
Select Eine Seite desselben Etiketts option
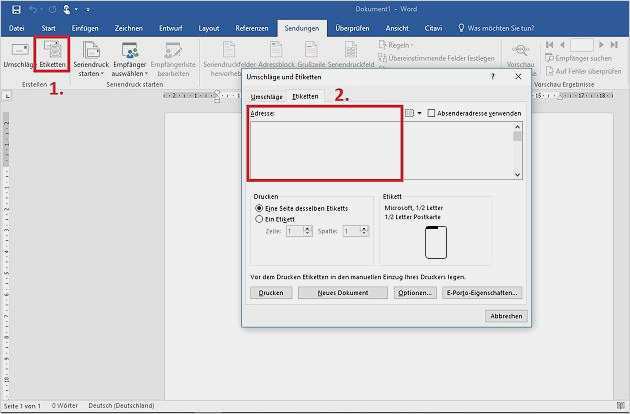260,208
